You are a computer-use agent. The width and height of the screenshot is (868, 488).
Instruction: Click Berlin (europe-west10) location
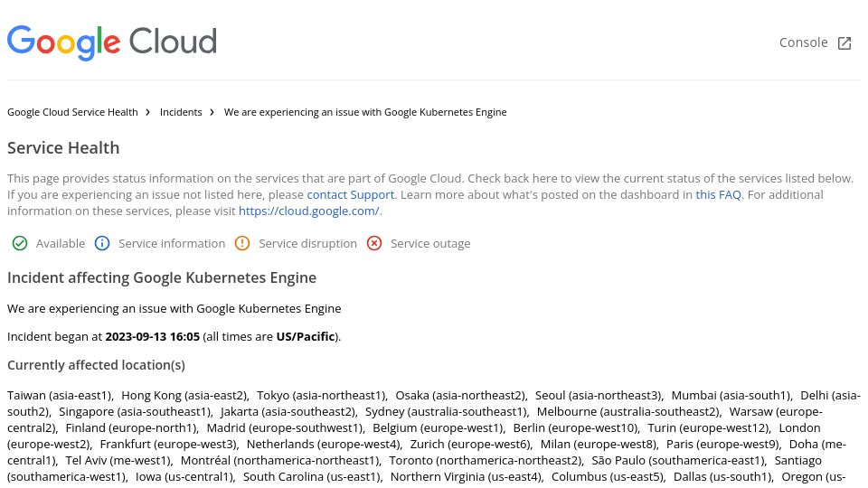(576, 427)
